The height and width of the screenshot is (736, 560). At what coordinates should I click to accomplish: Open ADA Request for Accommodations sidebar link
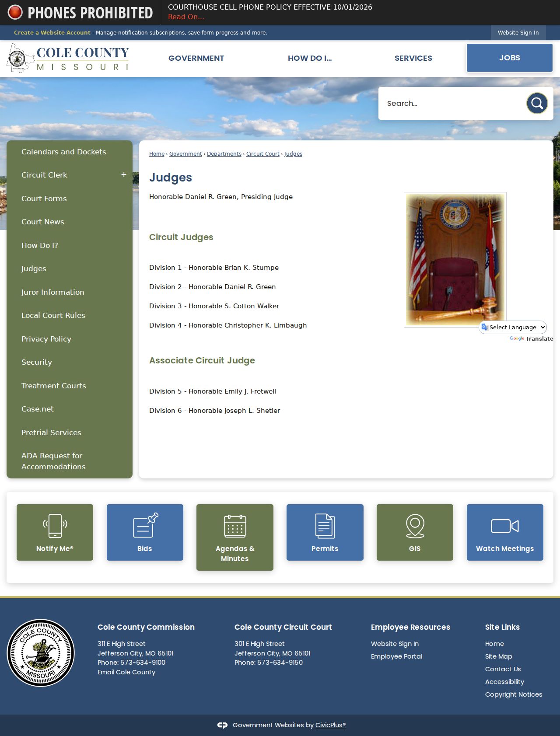pos(53,461)
